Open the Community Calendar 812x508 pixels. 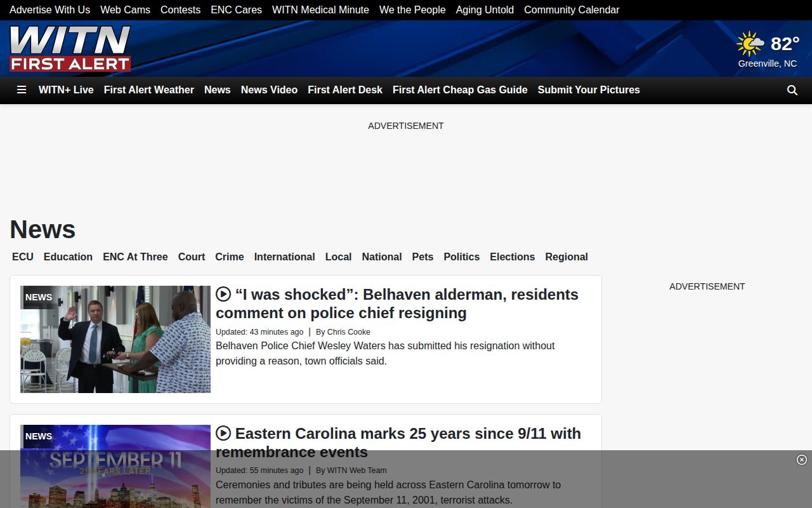click(x=572, y=10)
